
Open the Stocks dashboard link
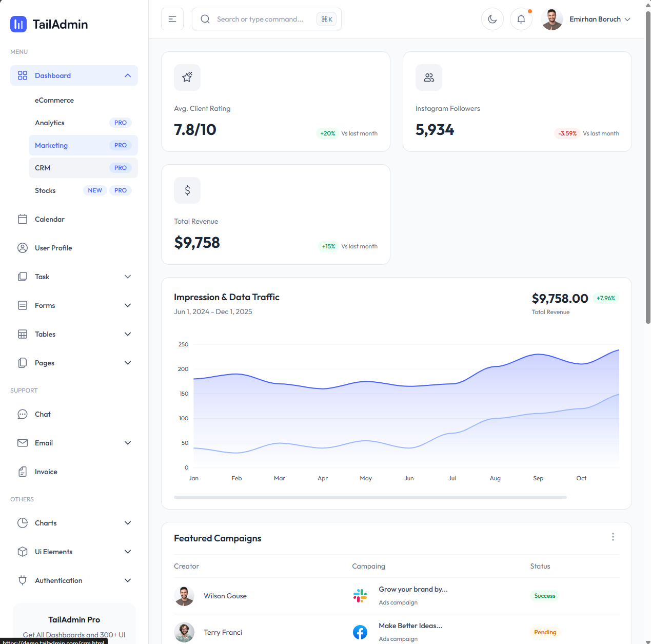click(x=45, y=190)
